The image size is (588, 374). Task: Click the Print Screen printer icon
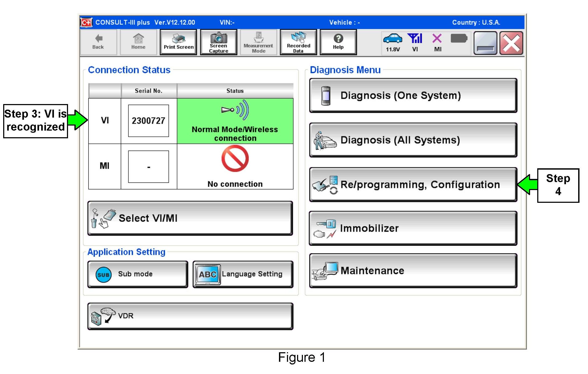point(178,39)
